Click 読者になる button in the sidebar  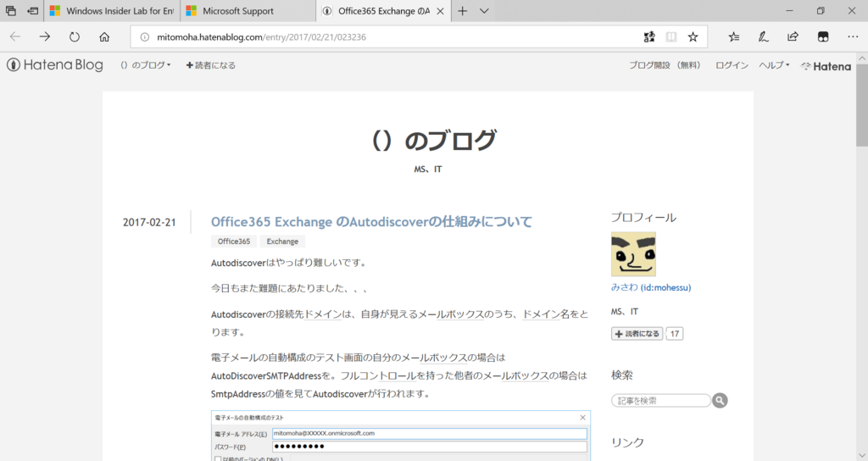[637, 334]
